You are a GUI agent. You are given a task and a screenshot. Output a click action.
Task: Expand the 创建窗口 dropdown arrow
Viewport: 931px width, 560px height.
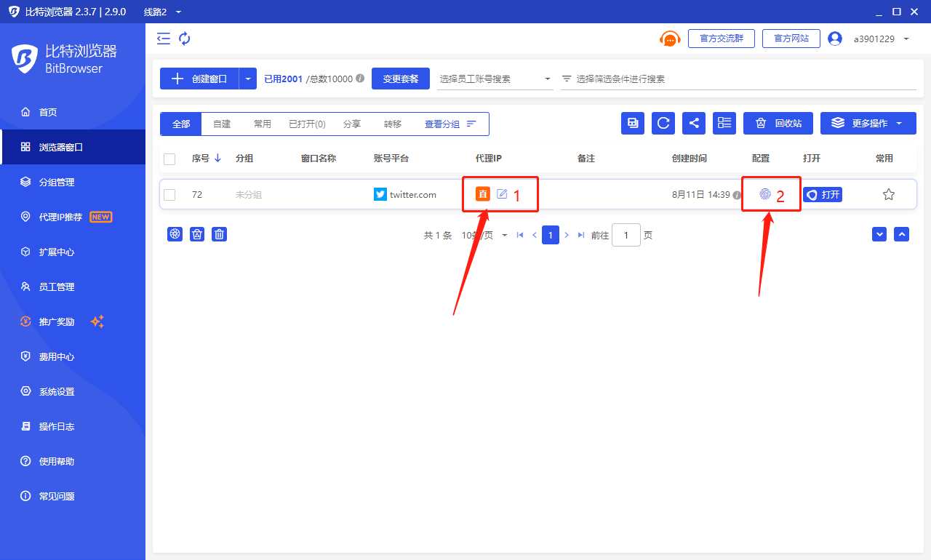pyautogui.click(x=249, y=79)
